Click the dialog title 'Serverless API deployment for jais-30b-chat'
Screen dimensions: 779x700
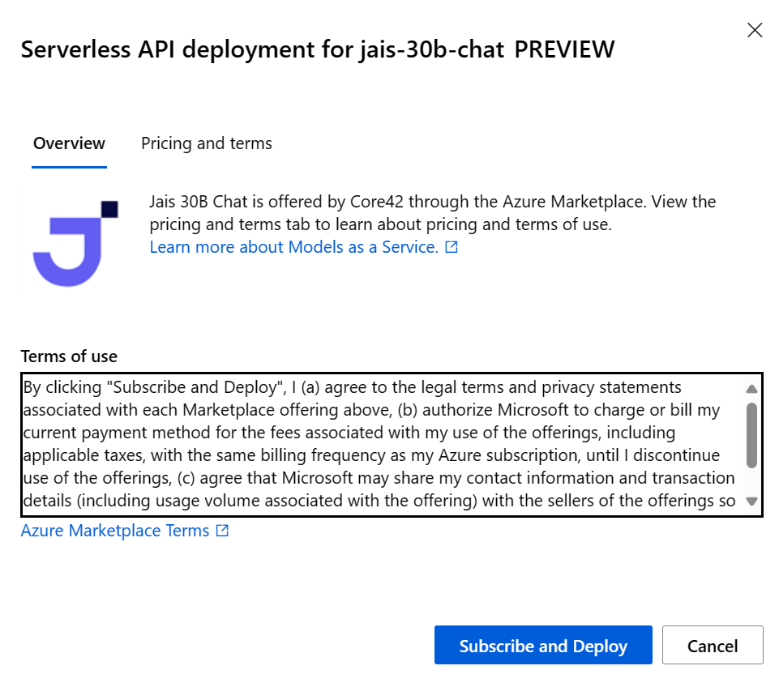[x=263, y=49]
